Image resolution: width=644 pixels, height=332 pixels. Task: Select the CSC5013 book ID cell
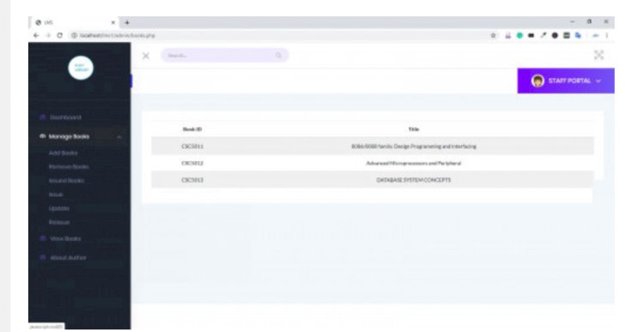pos(192,180)
